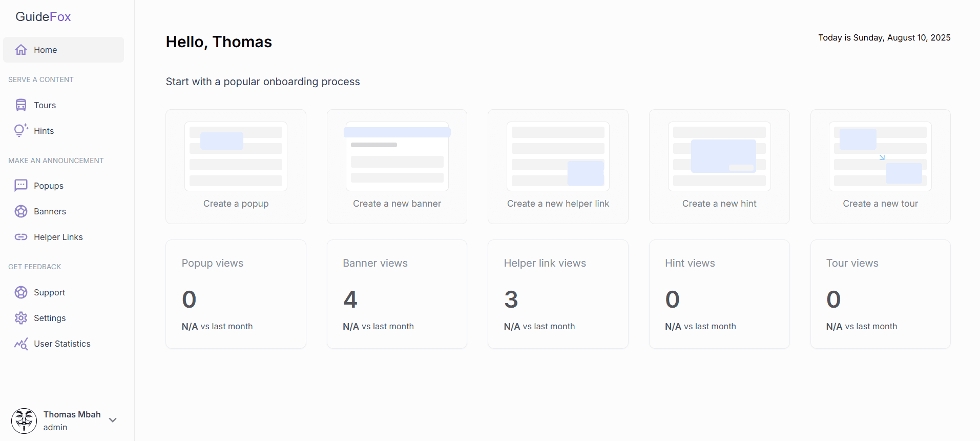Click the 'Create a new helper link' label
This screenshot has height=441, width=980.
click(x=558, y=204)
